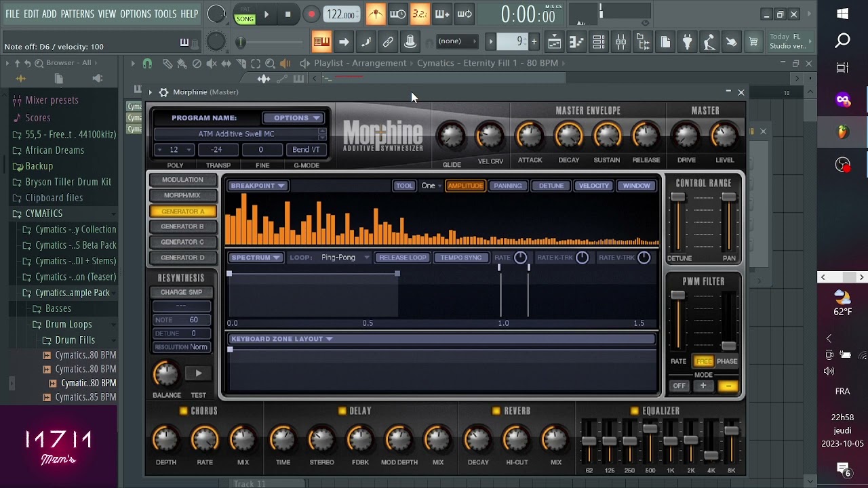Click the Windows Start button
The image size is (868, 488).
pyautogui.click(x=843, y=14)
